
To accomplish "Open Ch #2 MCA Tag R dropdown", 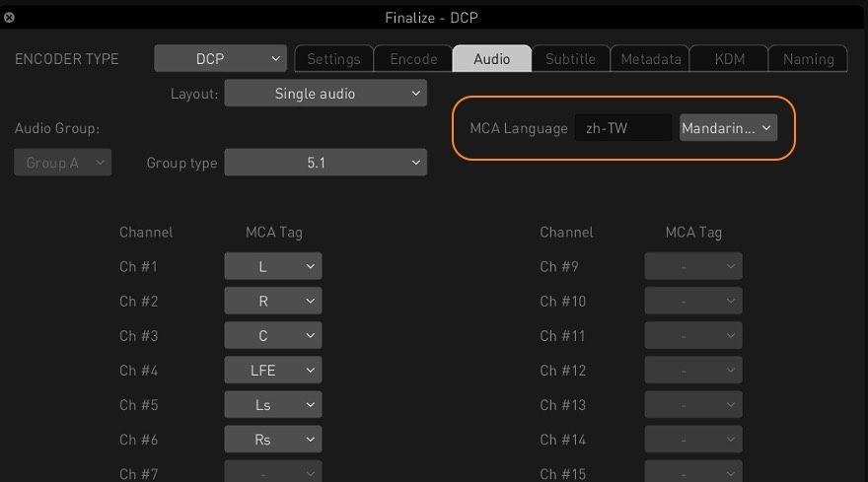I will click(273, 301).
